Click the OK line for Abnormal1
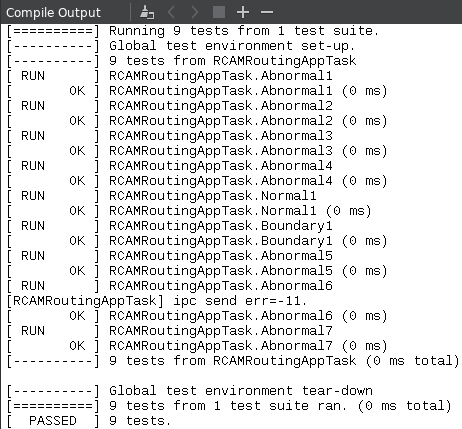The image size is (462, 429). (197, 91)
